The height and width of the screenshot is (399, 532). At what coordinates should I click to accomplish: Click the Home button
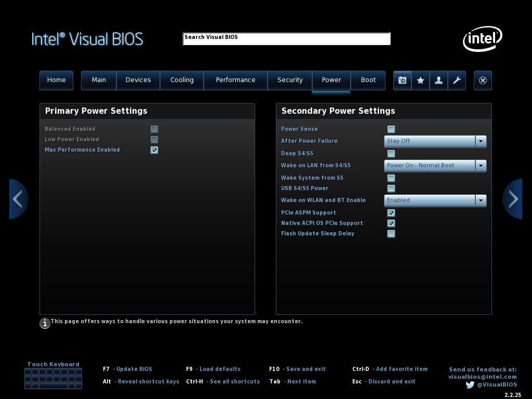[57, 80]
